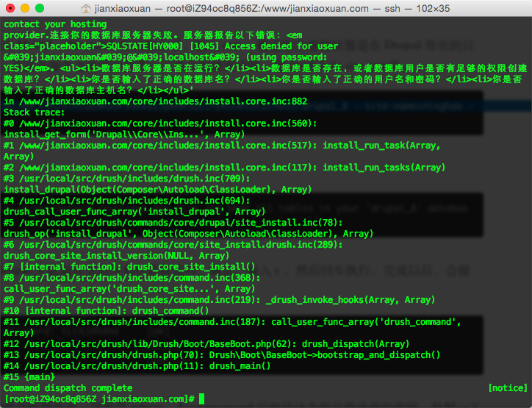Viewport: 532px width, 408px height.
Task: Click the shell prompt '[root@iZ94oc8q856Z jianxiaoxuan.com]#'
Action: coord(99,399)
